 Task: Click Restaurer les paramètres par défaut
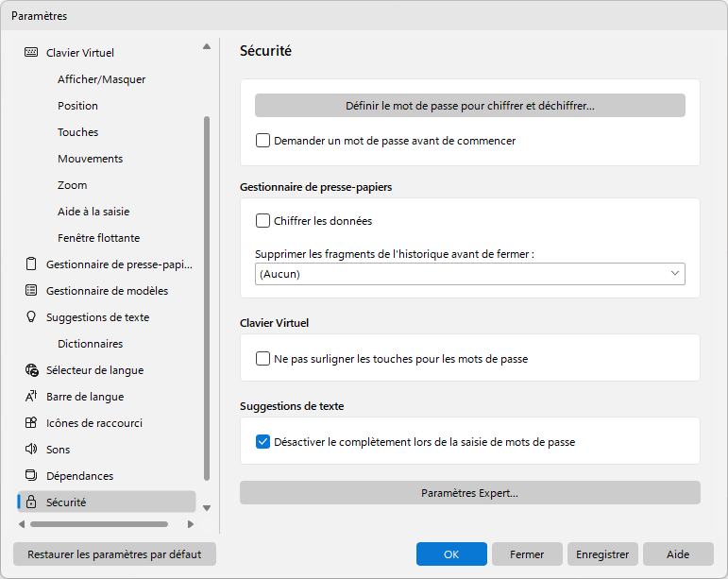click(114, 553)
